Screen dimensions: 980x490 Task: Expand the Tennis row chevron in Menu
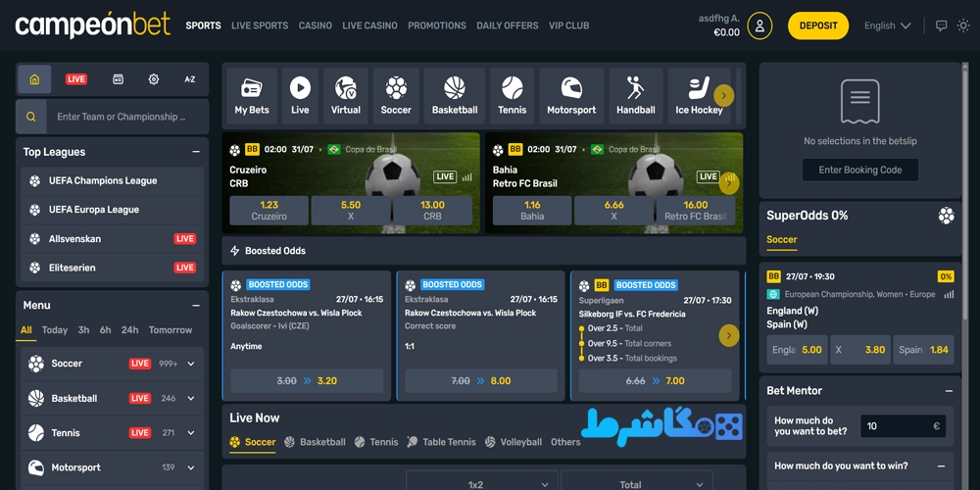(x=191, y=432)
